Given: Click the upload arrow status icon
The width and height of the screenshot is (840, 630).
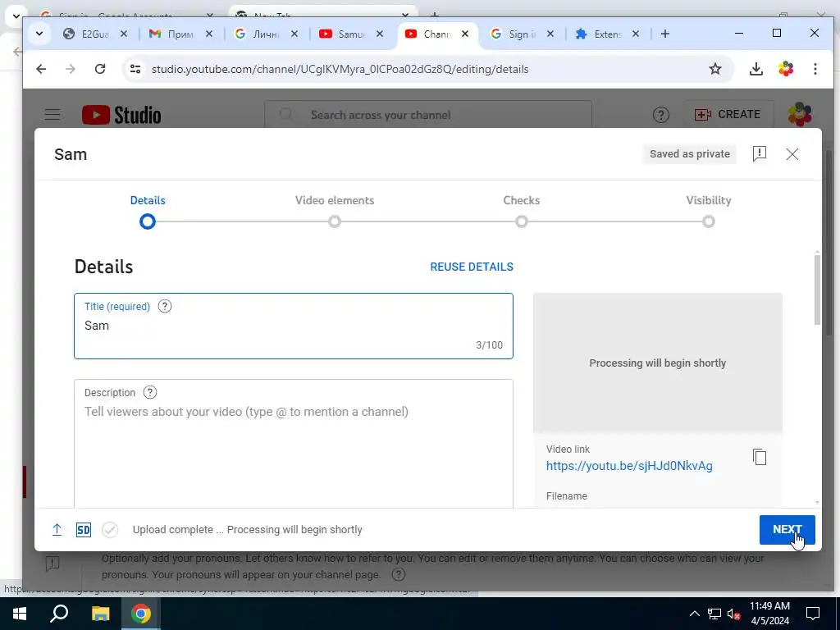Looking at the screenshot, I should click(x=57, y=530).
